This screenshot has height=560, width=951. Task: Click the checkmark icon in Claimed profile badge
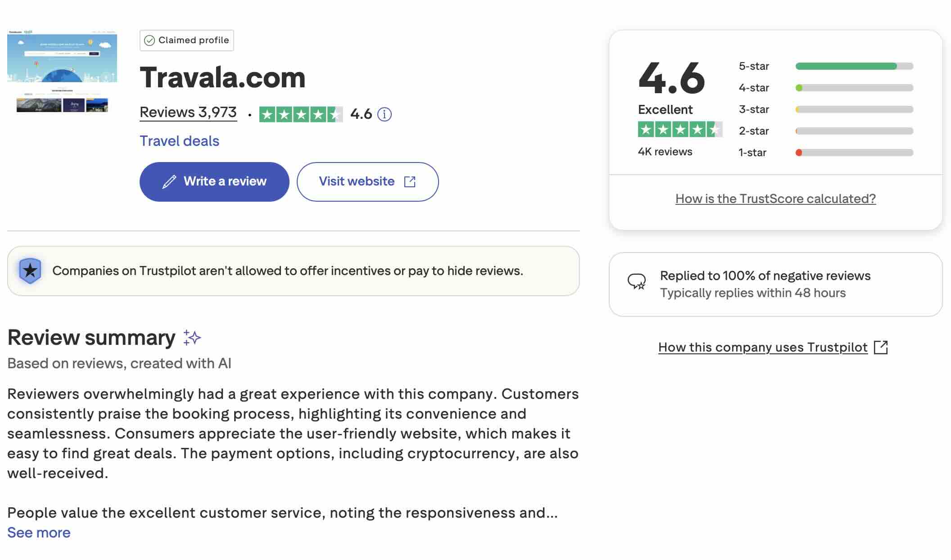pos(150,40)
